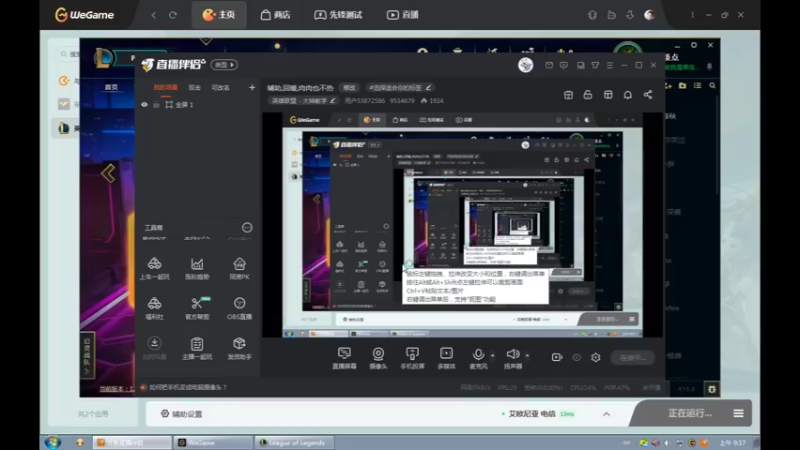Toggle lock on 全屏 1 source
Viewport: 800px width, 450px height.
(156, 105)
